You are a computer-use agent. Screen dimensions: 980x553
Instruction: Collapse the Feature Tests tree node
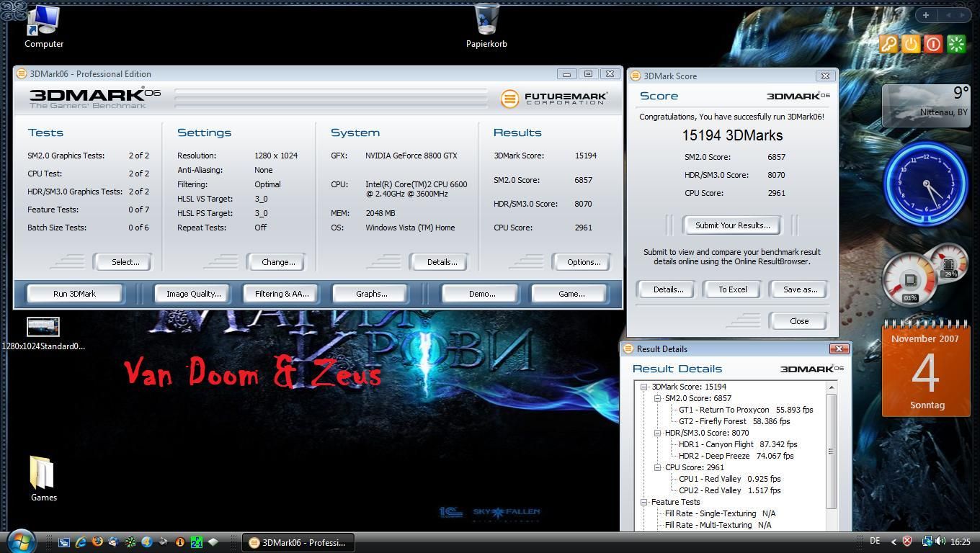click(x=644, y=502)
